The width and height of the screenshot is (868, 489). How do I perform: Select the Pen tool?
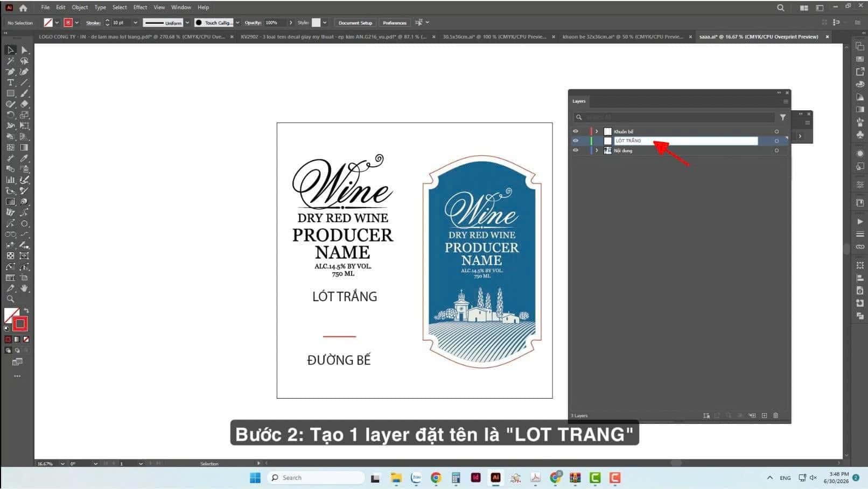click(10, 72)
